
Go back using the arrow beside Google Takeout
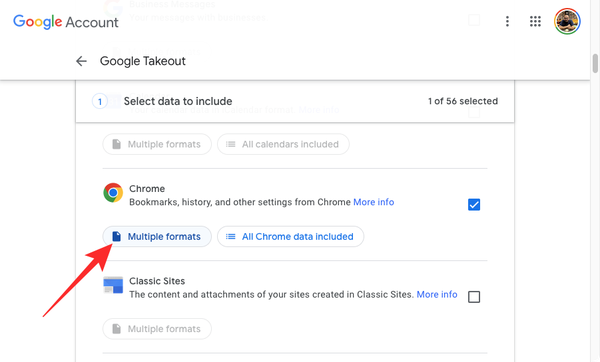pyautogui.click(x=81, y=61)
